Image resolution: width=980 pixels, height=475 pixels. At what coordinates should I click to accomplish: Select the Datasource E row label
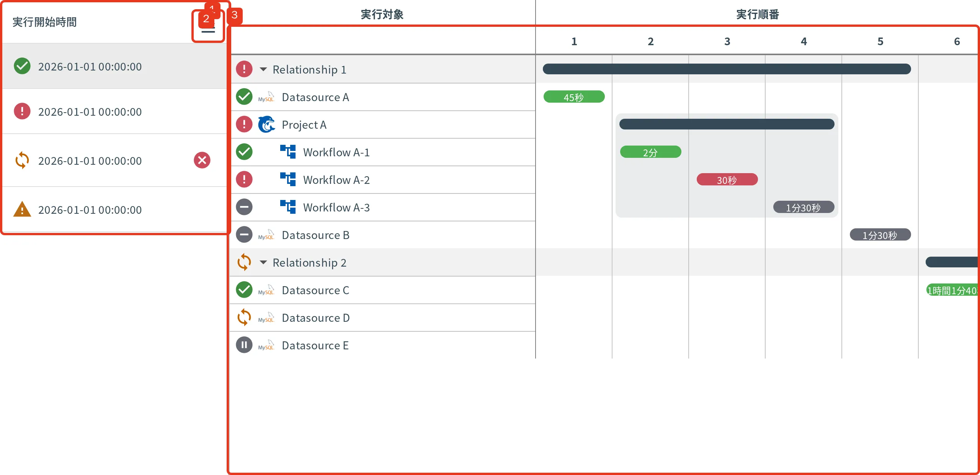(x=315, y=346)
